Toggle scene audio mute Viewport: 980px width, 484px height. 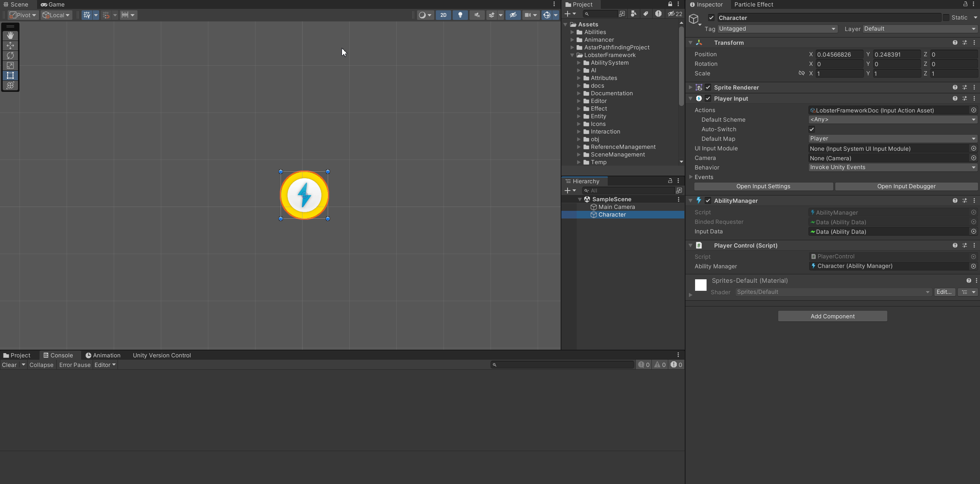coord(477,15)
